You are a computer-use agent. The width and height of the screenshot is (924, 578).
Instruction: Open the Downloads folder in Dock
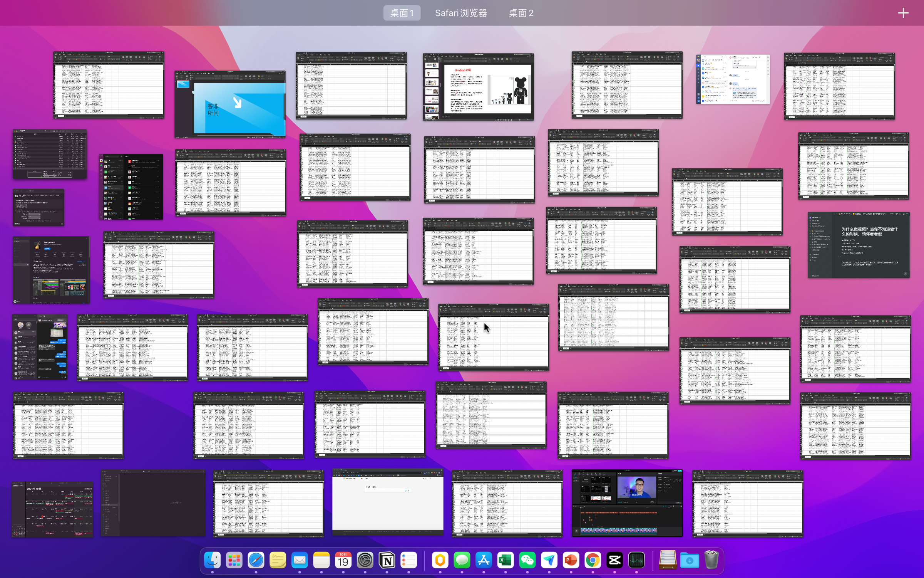[690, 560]
